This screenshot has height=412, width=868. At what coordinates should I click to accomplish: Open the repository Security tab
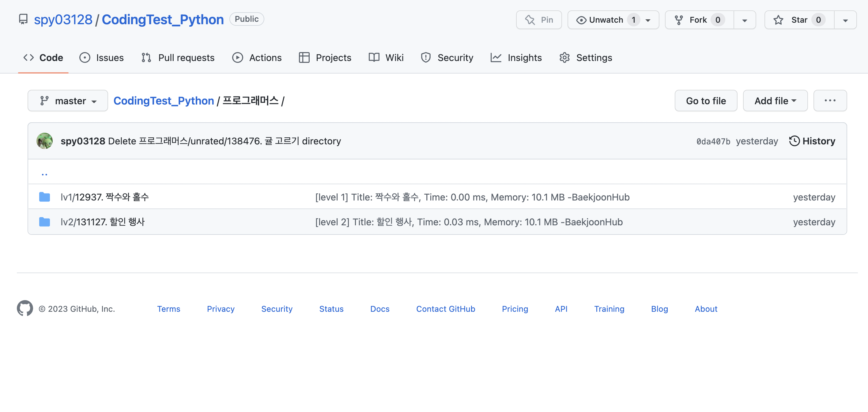(447, 58)
